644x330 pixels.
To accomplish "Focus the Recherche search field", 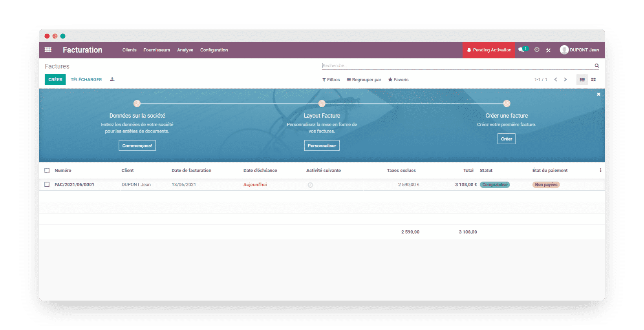I will click(x=457, y=66).
